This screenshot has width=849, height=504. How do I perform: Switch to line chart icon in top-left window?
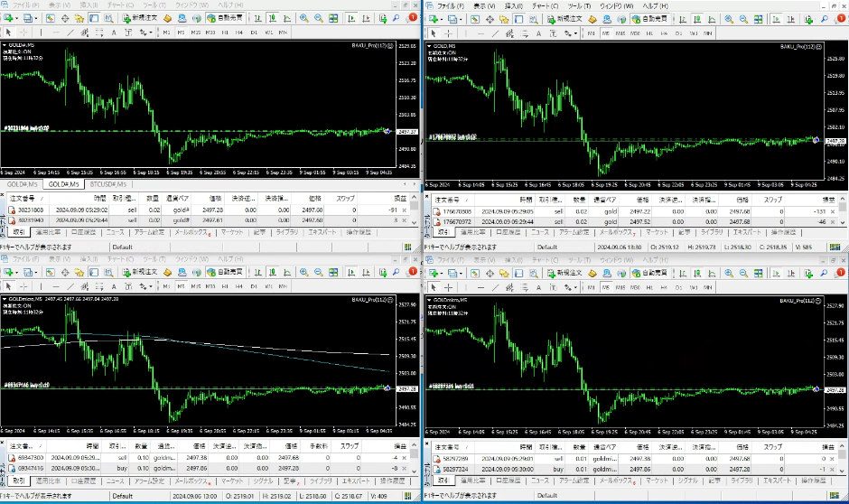pos(287,18)
